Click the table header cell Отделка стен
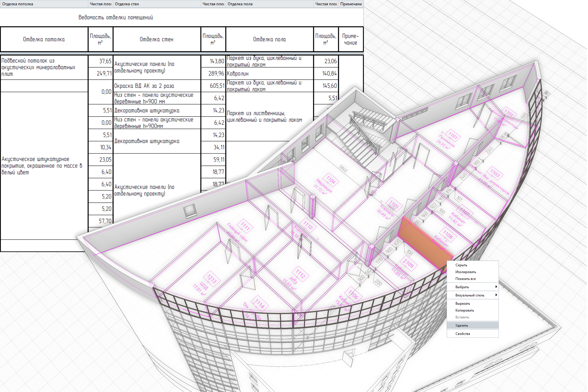This screenshot has height=392, width=588. (x=157, y=40)
